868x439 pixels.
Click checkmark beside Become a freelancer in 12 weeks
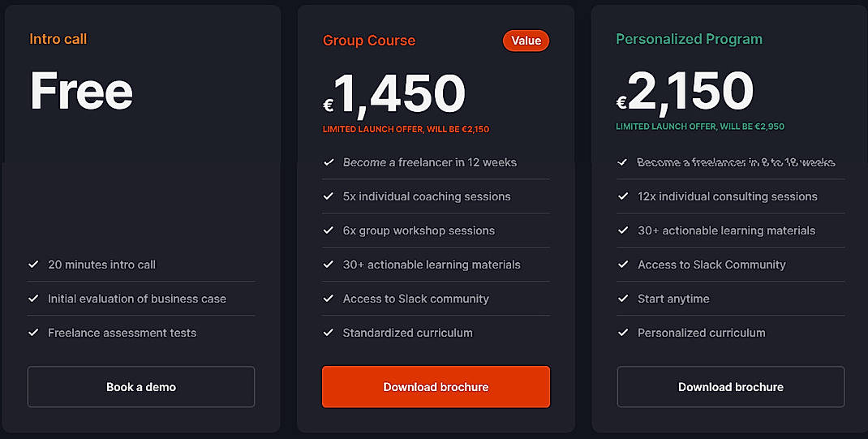pyautogui.click(x=329, y=162)
